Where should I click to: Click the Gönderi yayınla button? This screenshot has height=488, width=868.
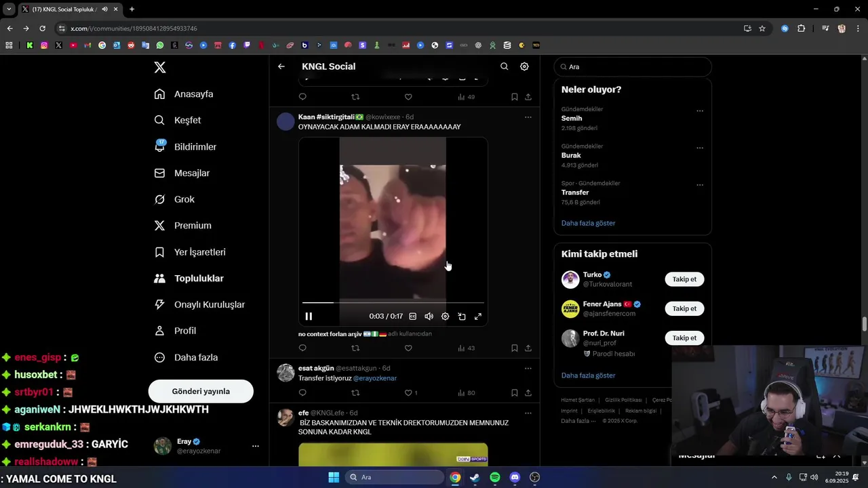(x=201, y=391)
